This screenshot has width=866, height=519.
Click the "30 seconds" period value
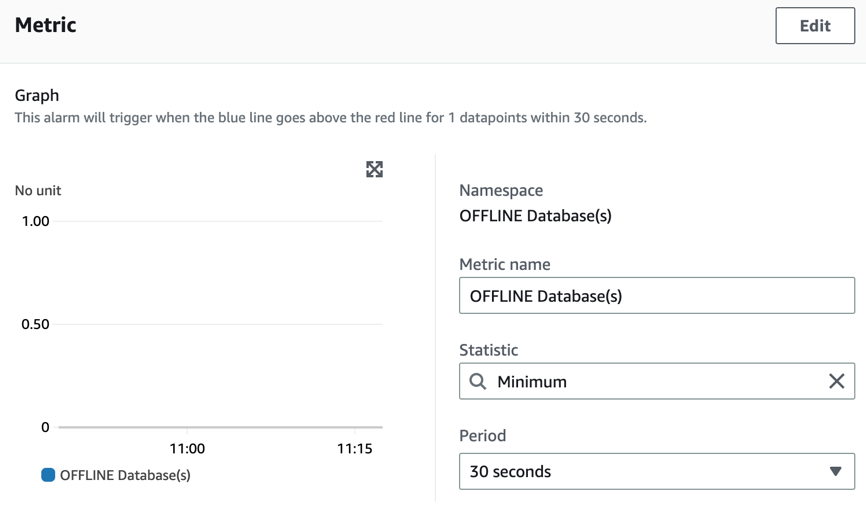click(510, 471)
